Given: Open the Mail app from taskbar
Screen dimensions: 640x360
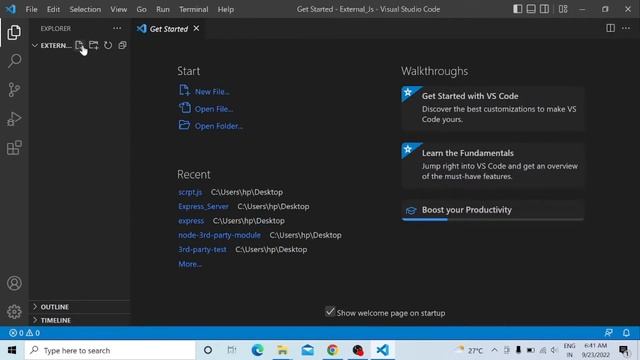Looking at the screenshot, I should (x=307, y=350).
